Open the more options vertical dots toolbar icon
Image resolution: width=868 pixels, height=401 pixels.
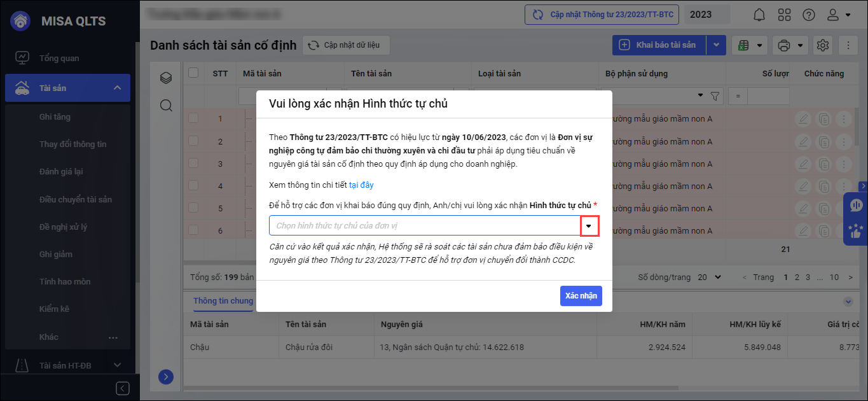pos(848,45)
